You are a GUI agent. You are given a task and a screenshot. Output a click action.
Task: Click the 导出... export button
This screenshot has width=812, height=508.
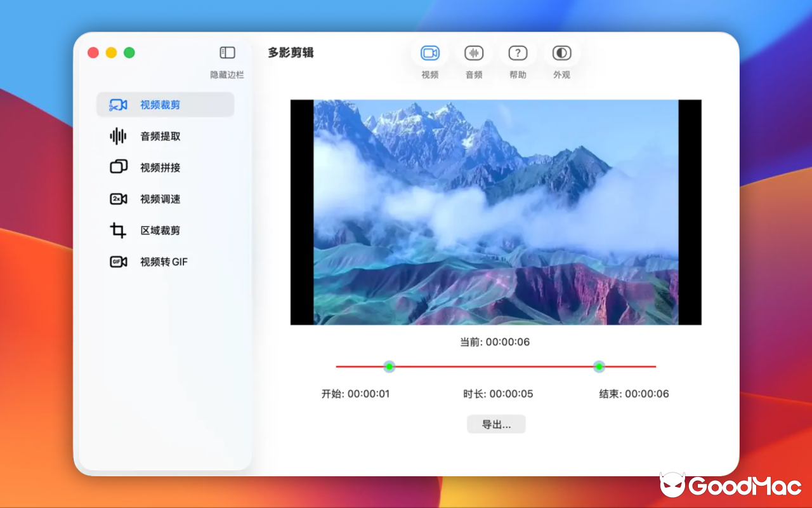496,424
